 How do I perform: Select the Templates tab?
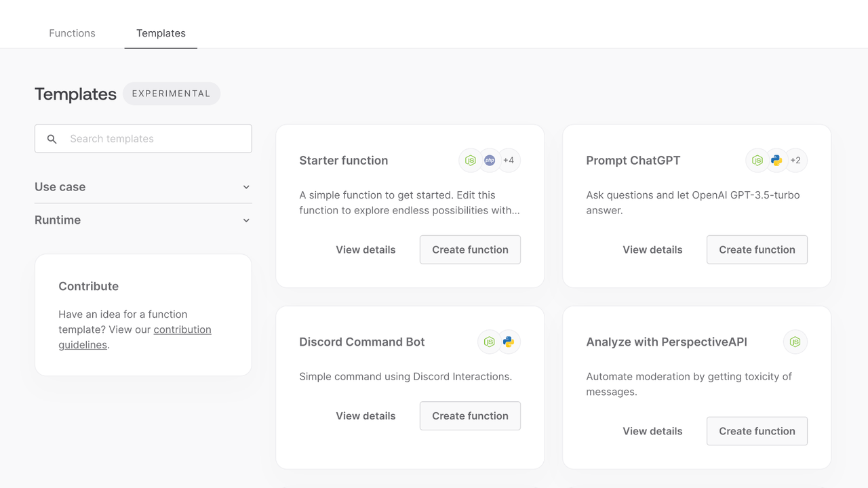pyautogui.click(x=161, y=33)
